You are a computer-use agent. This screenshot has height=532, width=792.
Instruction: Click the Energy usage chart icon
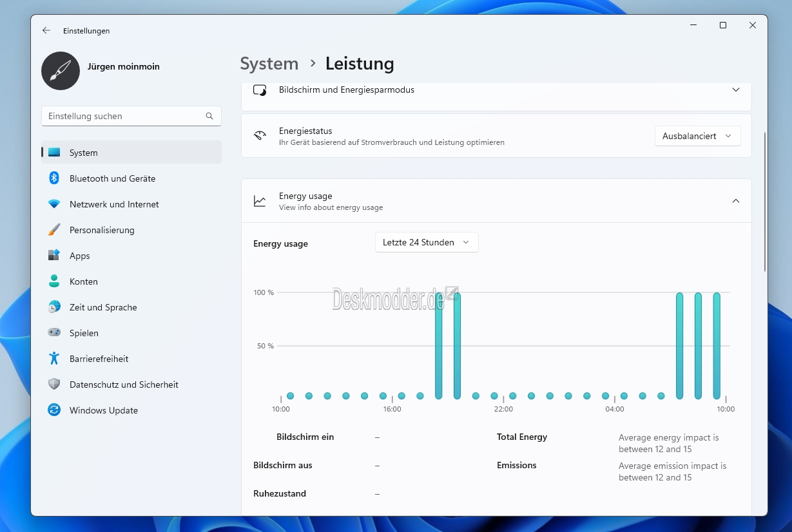(x=260, y=201)
